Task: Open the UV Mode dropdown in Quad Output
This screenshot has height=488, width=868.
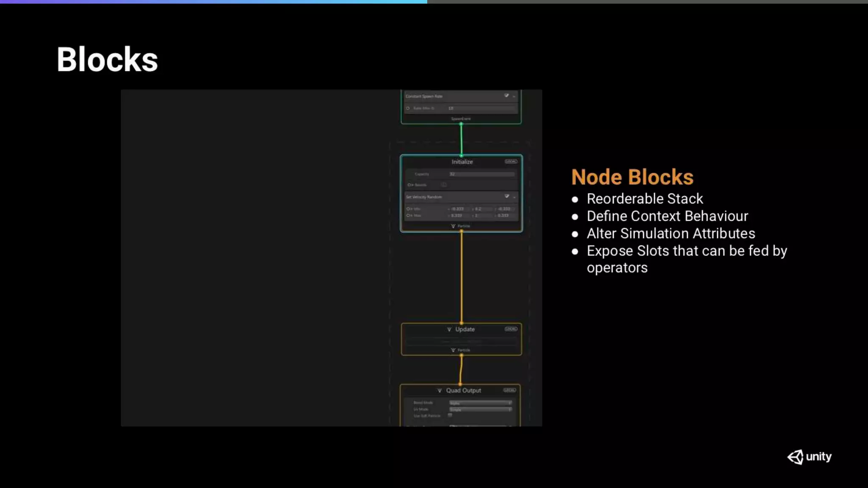Action: (x=480, y=410)
